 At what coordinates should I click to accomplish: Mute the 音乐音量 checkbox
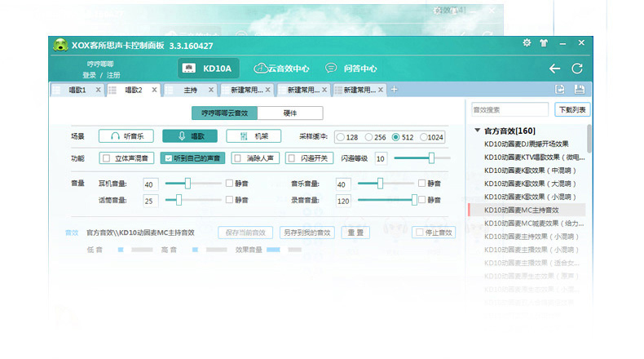[421, 184]
